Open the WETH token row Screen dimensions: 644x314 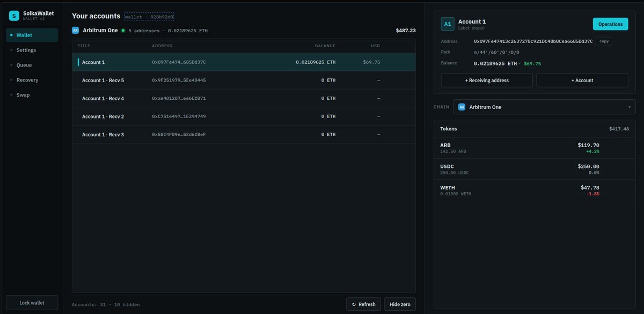534,191
